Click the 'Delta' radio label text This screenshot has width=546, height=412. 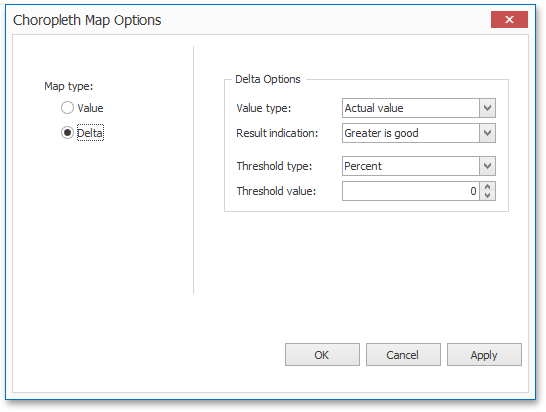pos(90,133)
